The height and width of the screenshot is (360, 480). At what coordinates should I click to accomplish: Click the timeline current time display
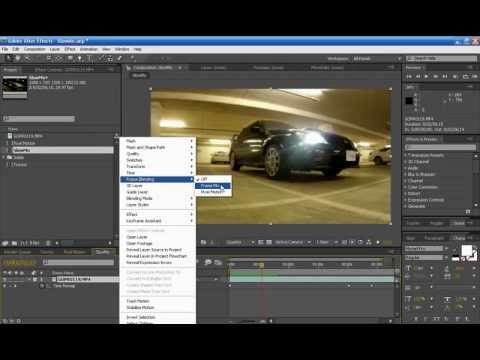[x=19, y=262]
